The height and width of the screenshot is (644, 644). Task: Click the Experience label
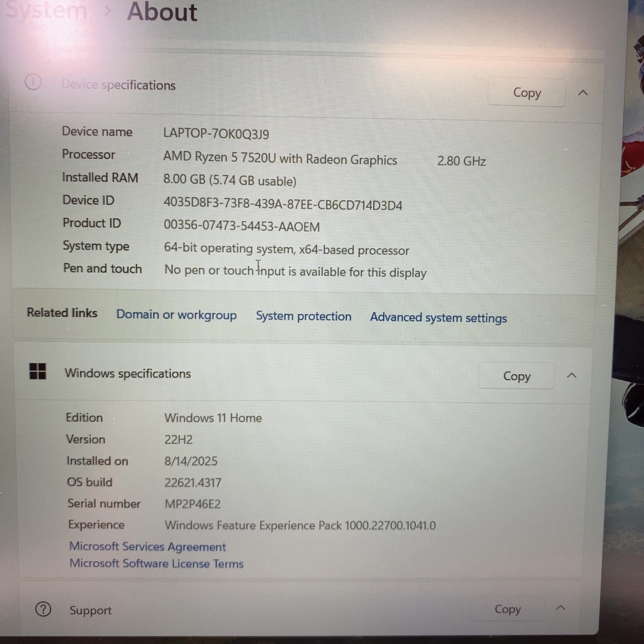click(96, 525)
